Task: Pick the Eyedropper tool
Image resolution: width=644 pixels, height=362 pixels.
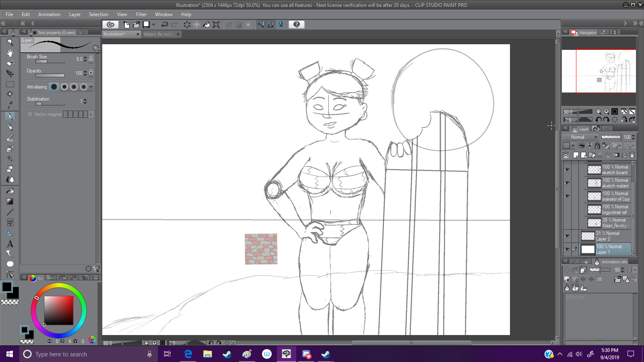Action: (x=10, y=105)
